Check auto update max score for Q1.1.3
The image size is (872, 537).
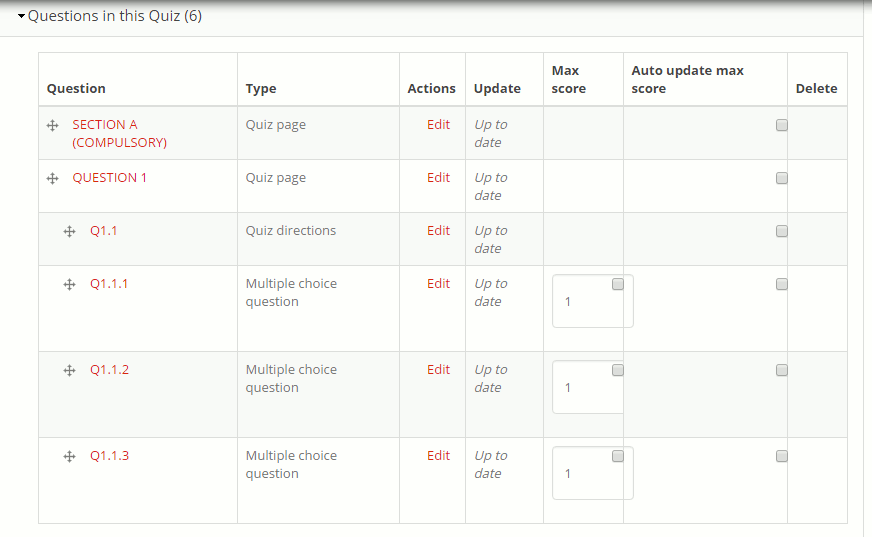tap(782, 456)
